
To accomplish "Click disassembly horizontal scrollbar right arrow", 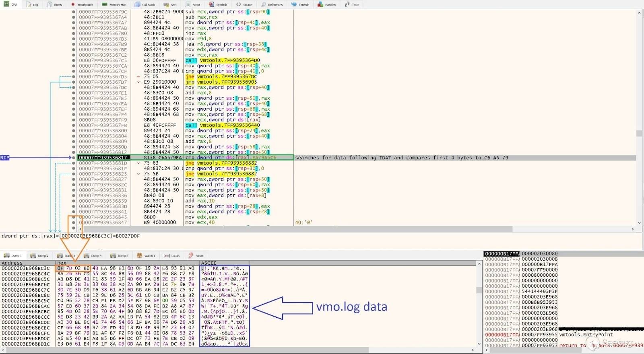I will click(633, 229).
